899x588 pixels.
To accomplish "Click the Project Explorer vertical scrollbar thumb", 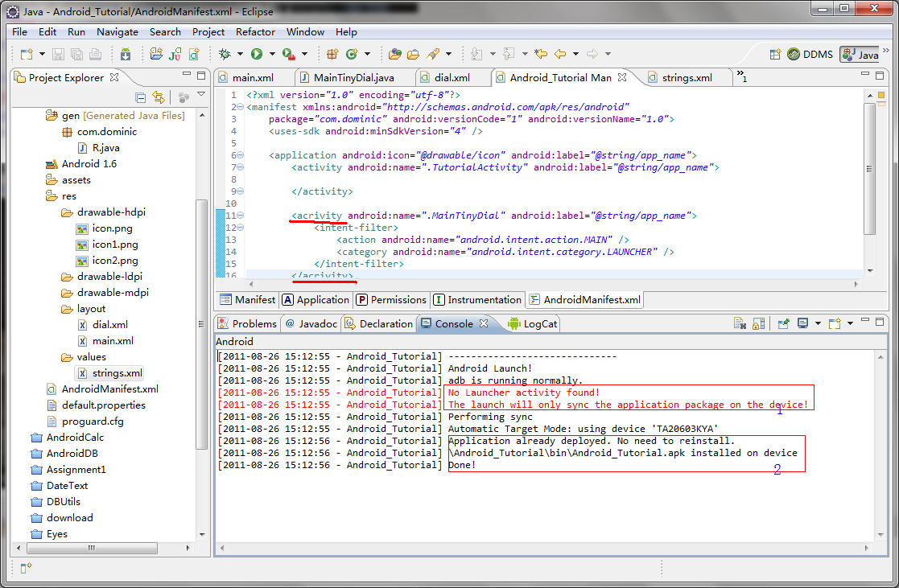I will click(x=200, y=324).
